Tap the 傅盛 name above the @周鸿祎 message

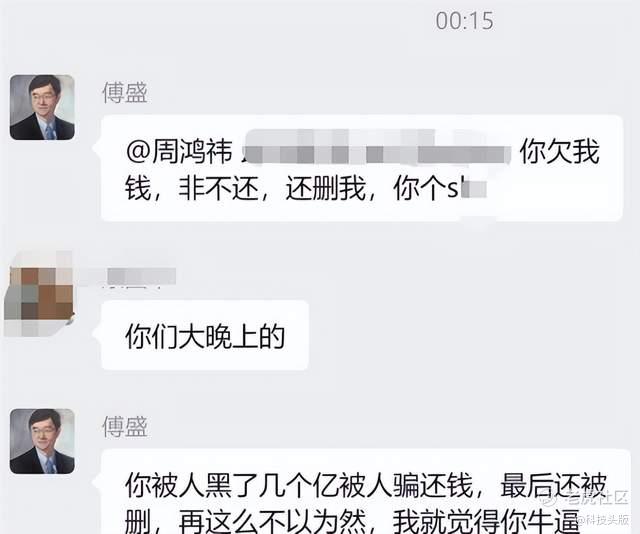(x=124, y=92)
